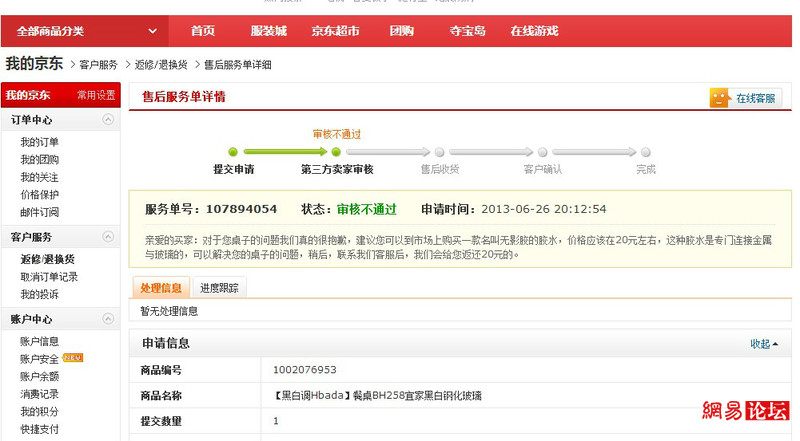Open 服装城 in the navigation bar
The width and height of the screenshot is (800, 441).
coord(268,31)
